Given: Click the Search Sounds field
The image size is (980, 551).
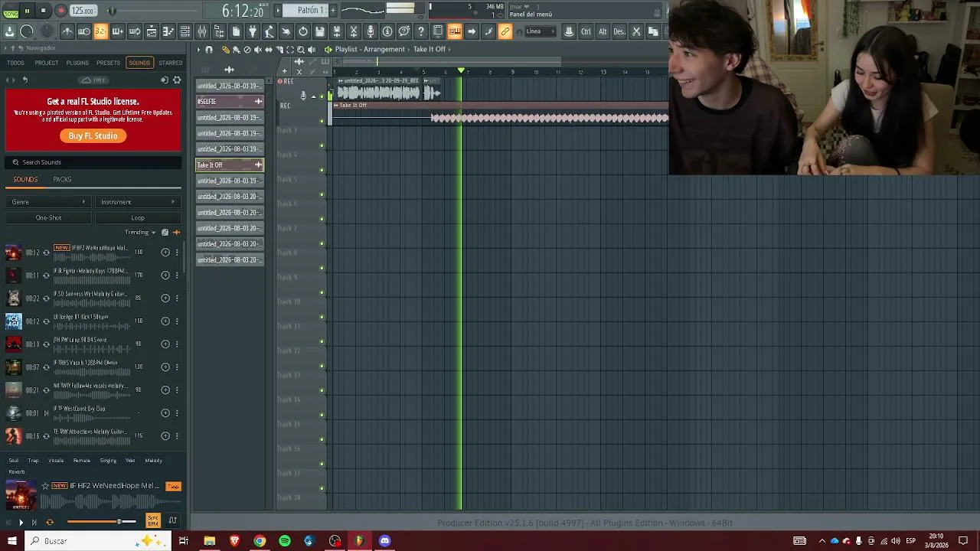Looking at the screenshot, I should point(93,162).
